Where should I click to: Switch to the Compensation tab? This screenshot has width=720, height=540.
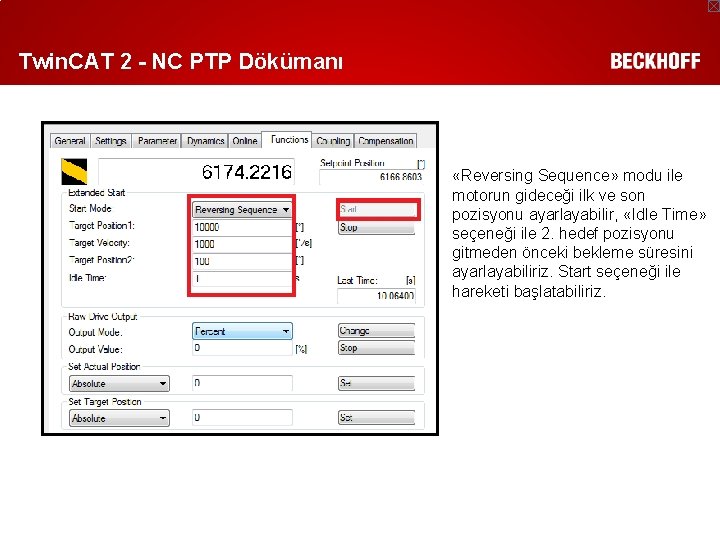386,141
